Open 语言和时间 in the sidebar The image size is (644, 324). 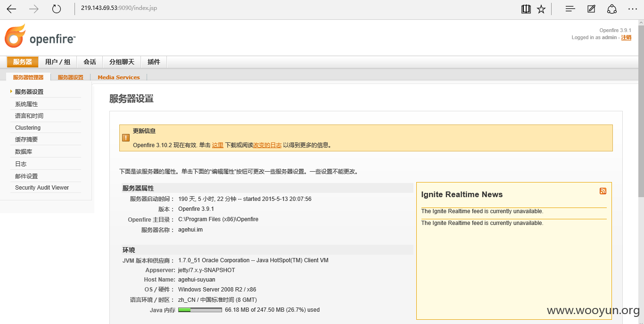29,116
